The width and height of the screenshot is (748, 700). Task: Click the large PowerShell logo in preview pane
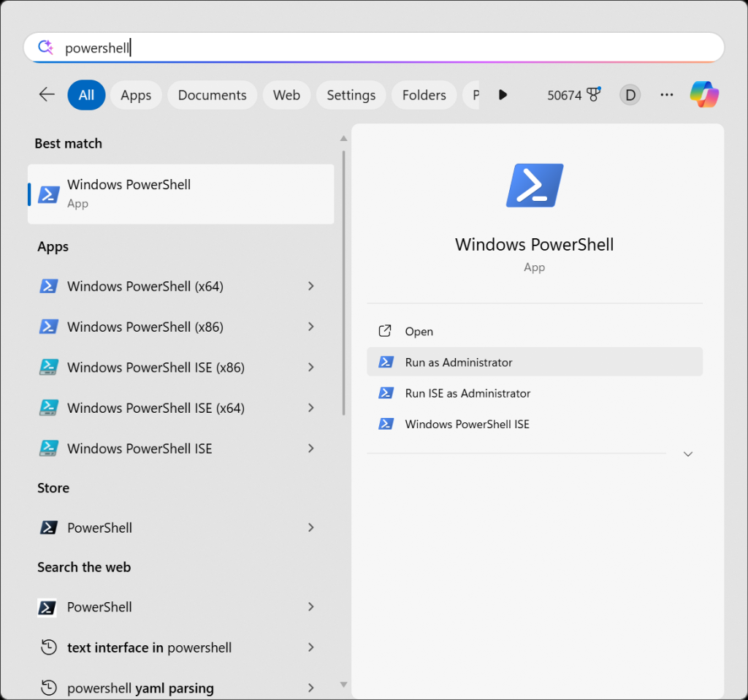click(x=534, y=185)
